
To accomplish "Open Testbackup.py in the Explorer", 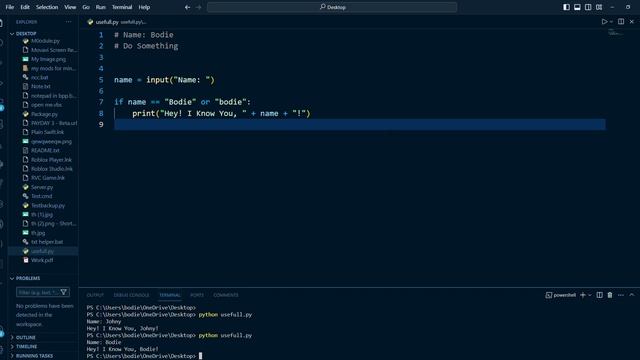I will pyautogui.click(x=48, y=205).
